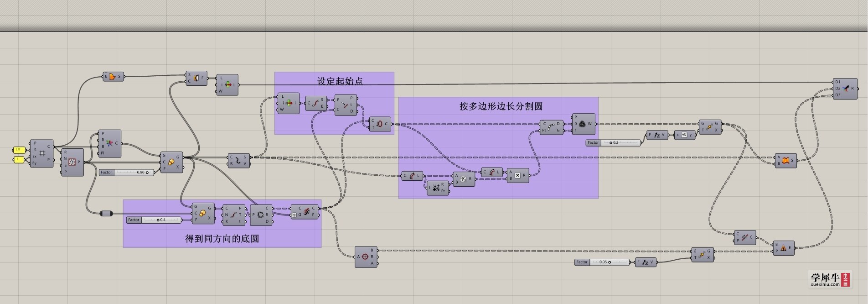Click the Factor slider showing 0.4

click(x=154, y=220)
